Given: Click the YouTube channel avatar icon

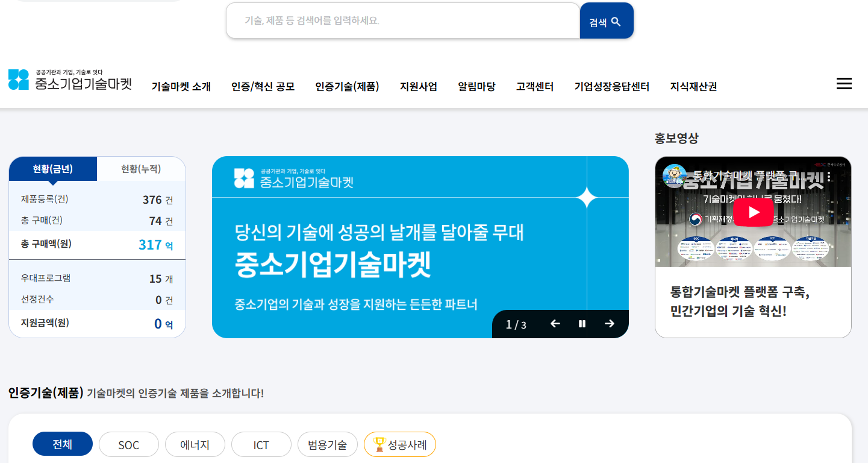Looking at the screenshot, I should coord(675,176).
